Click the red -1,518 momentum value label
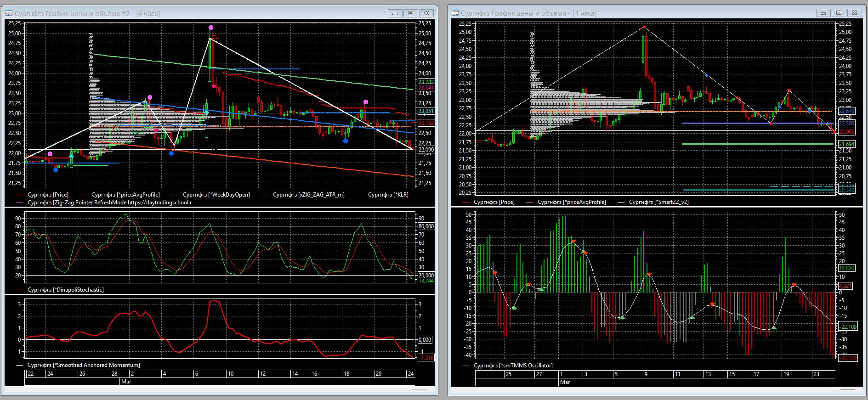This screenshot has width=868, height=400. 425,358
